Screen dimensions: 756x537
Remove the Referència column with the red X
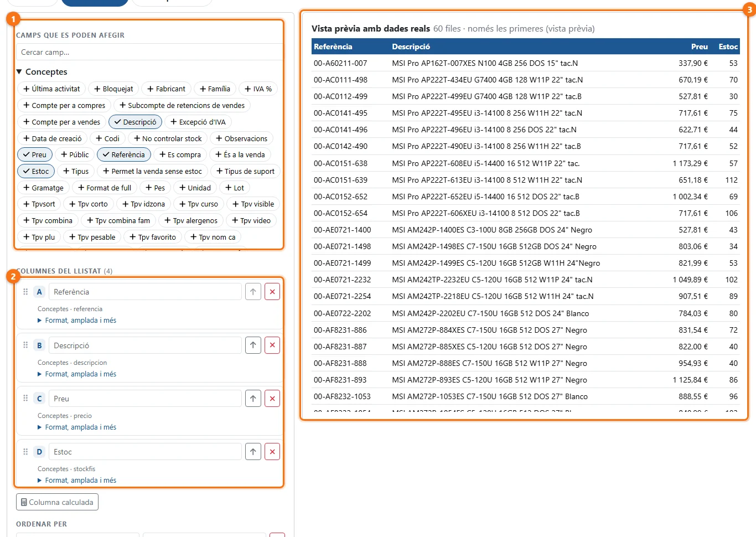point(272,292)
